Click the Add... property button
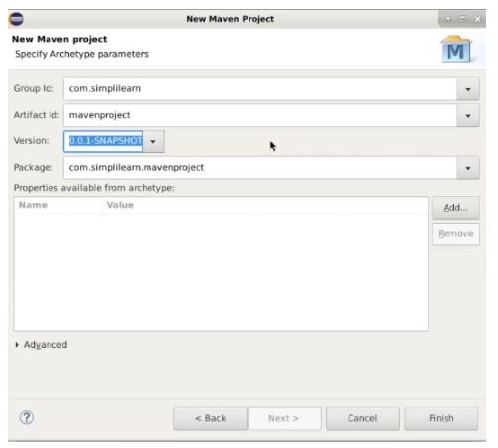Screen dimensions: 498x448 click(x=455, y=208)
